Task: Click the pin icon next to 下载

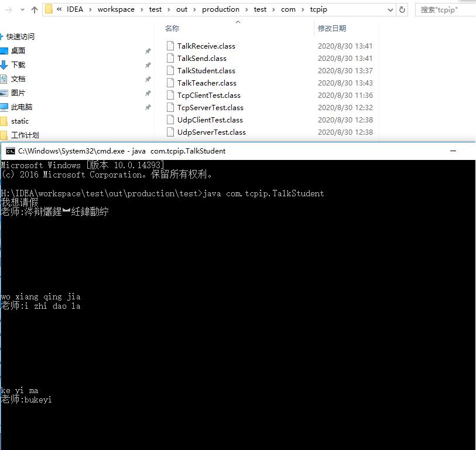Action: (148, 65)
